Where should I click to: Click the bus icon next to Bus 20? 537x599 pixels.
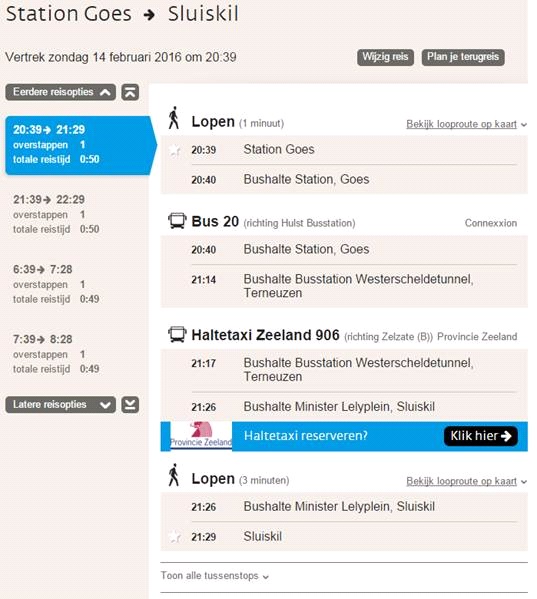pos(177,221)
